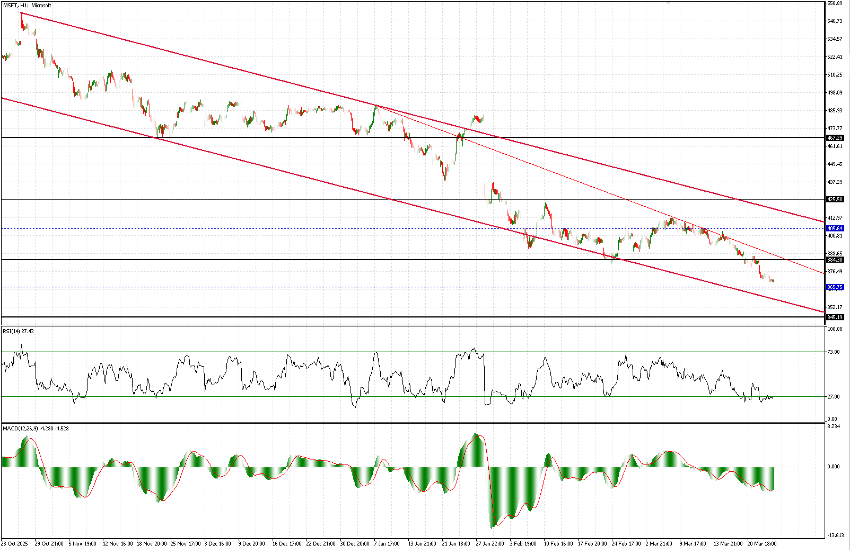Click the price scale of the RSI panel
The image size is (850, 550).
(836, 370)
